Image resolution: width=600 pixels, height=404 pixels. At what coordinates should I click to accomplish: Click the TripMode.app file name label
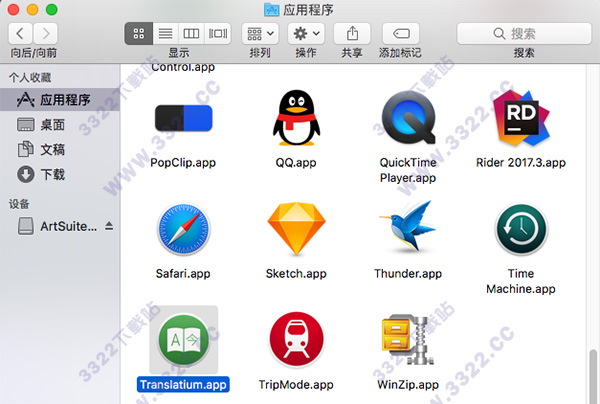click(x=296, y=384)
